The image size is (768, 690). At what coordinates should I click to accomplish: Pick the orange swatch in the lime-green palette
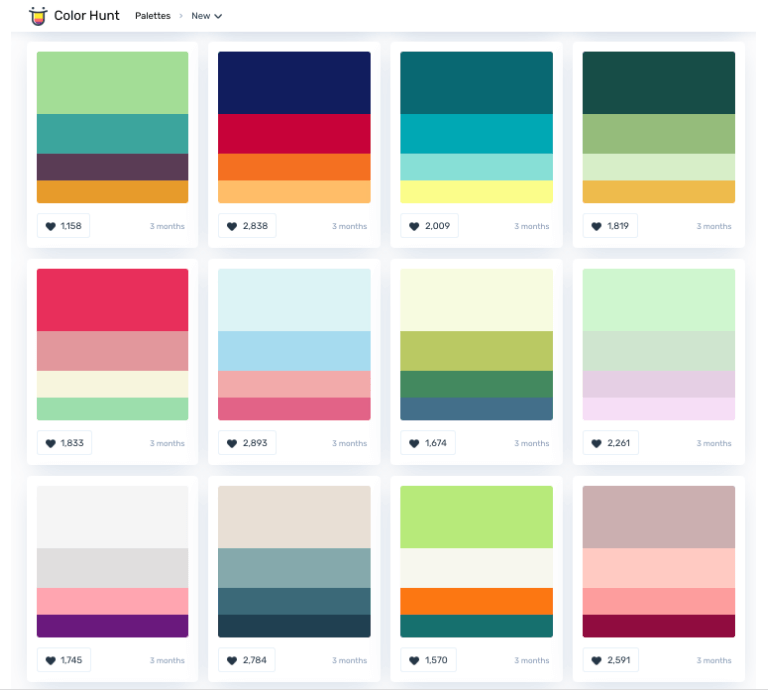coord(476,601)
